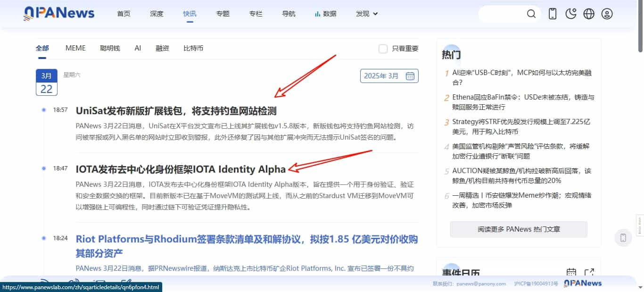The width and height of the screenshot is (644, 292).
Task: Expand the 发现 dropdown menu
Action: coord(367,14)
